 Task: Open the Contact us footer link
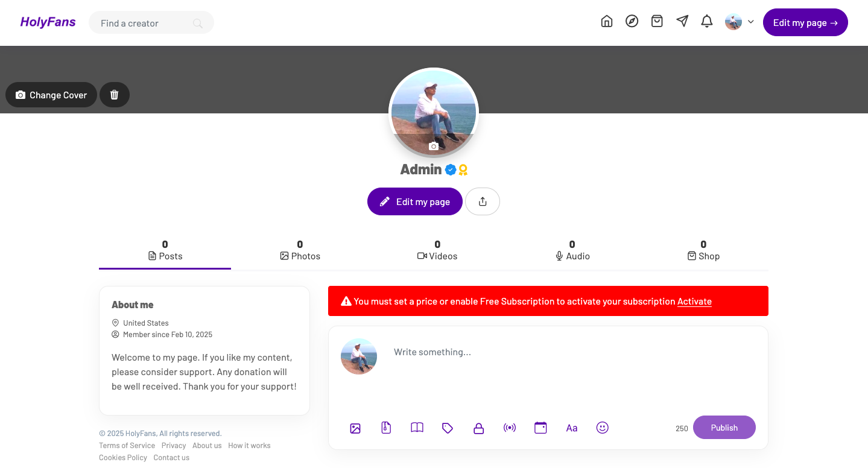coord(171,458)
